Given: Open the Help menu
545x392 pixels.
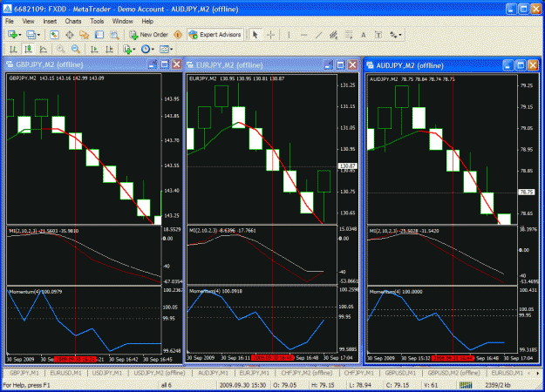Looking at the screenshot, I should point(147,21).
